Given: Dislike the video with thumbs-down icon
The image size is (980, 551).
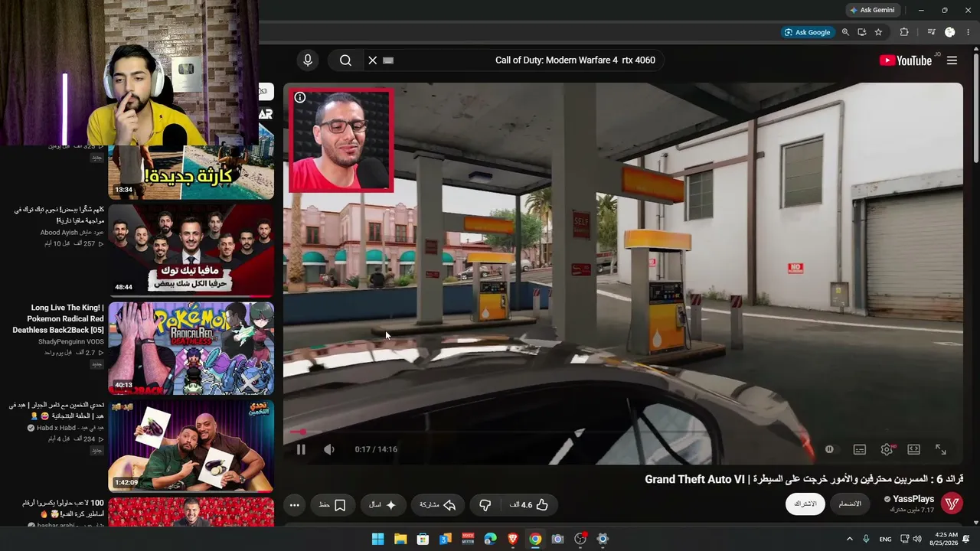Looking at the screenshot, I should 485,505.
